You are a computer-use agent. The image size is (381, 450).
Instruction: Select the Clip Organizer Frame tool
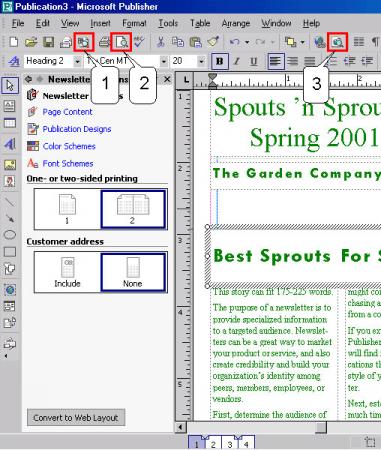[9, 181]
